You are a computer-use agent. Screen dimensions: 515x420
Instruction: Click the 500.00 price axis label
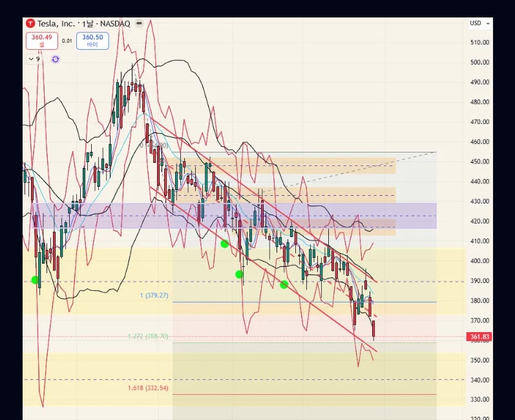pos(479,62)
